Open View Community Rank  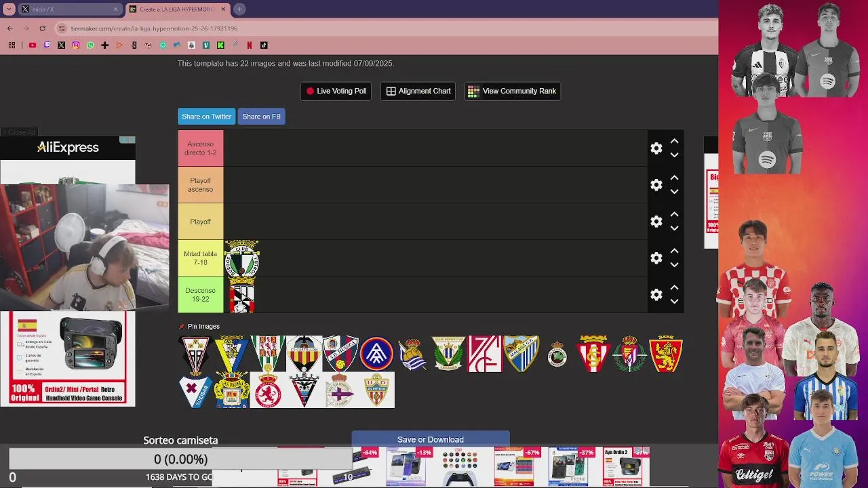click(512, 91)
